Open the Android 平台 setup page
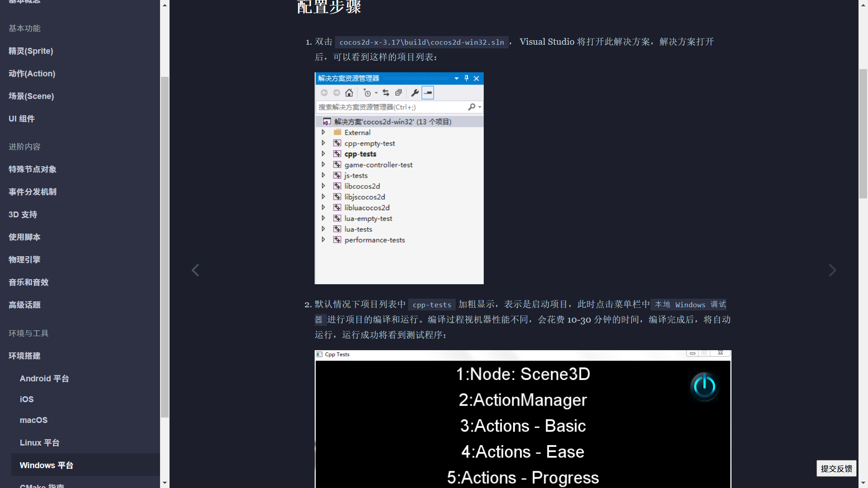The image size is (868, 488). 44,379
